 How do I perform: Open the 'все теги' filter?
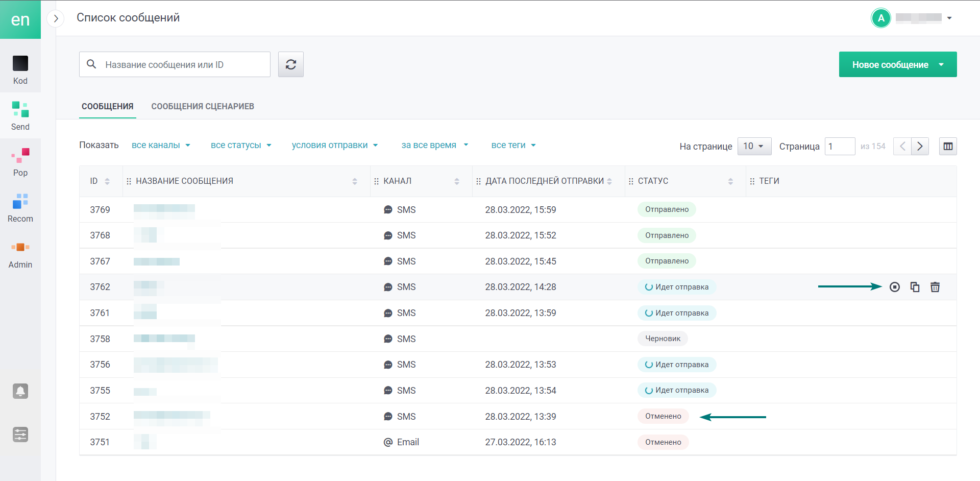point(513,145)
